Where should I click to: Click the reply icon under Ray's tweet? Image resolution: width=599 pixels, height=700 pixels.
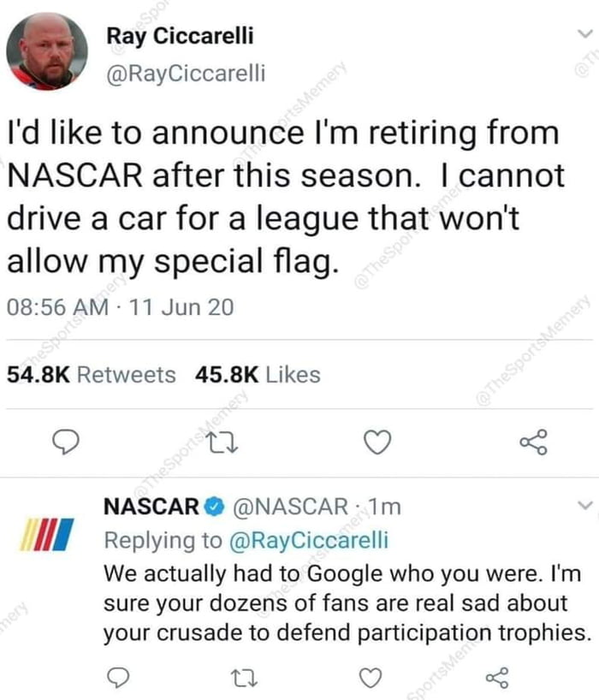click(66, 442)
